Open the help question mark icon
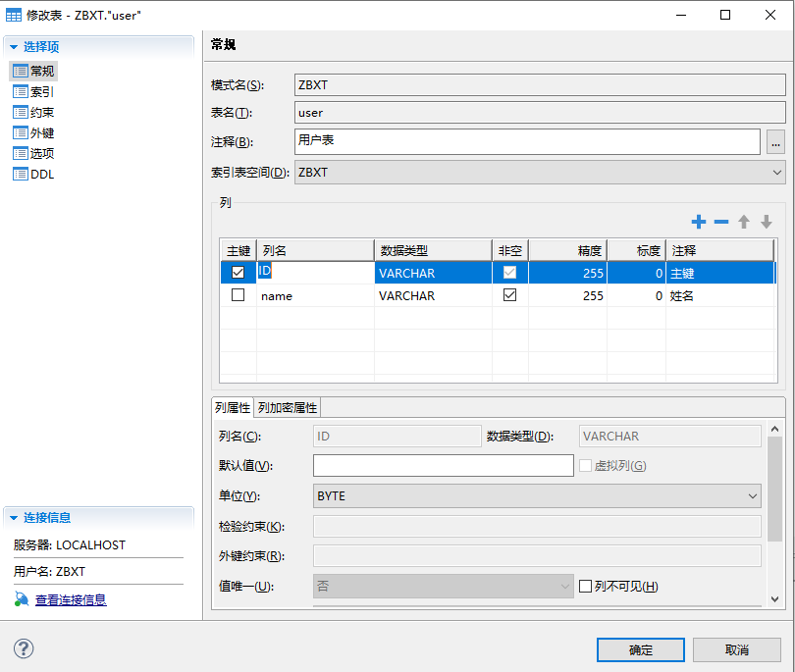 tap(24, 648)
